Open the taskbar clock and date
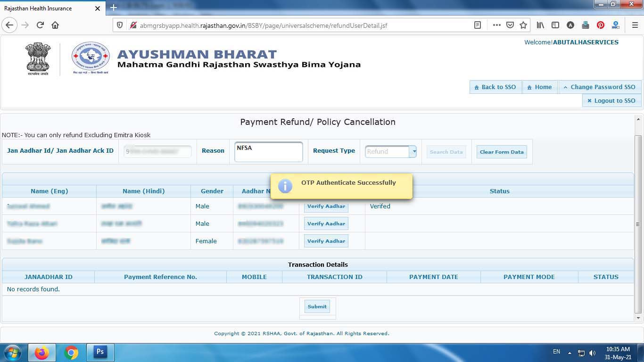This screenshot has width=644, height=362. click(618, 353)
